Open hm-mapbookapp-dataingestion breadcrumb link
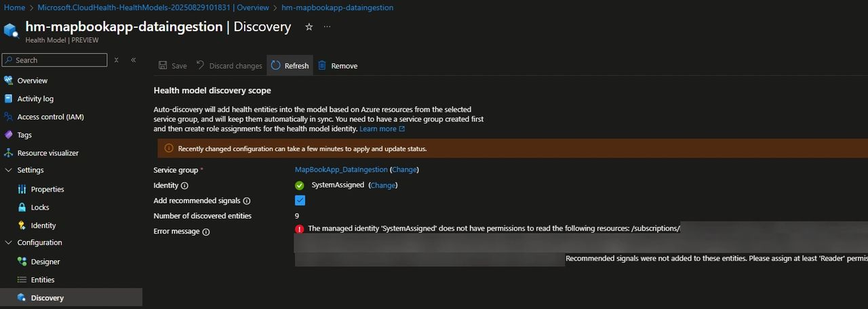Viewport: 868px width, 309px height. tap(337, 7)
